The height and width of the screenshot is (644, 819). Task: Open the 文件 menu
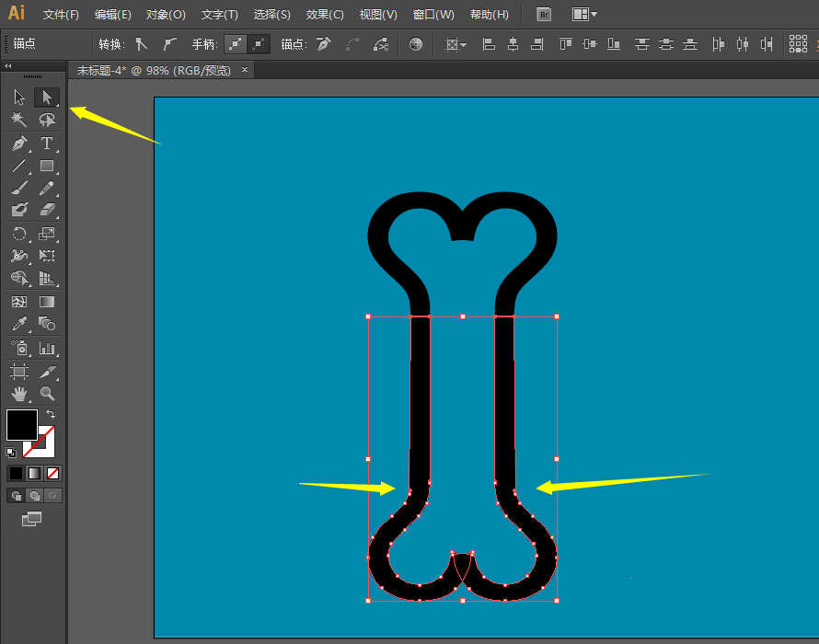[x=63, y=14]
